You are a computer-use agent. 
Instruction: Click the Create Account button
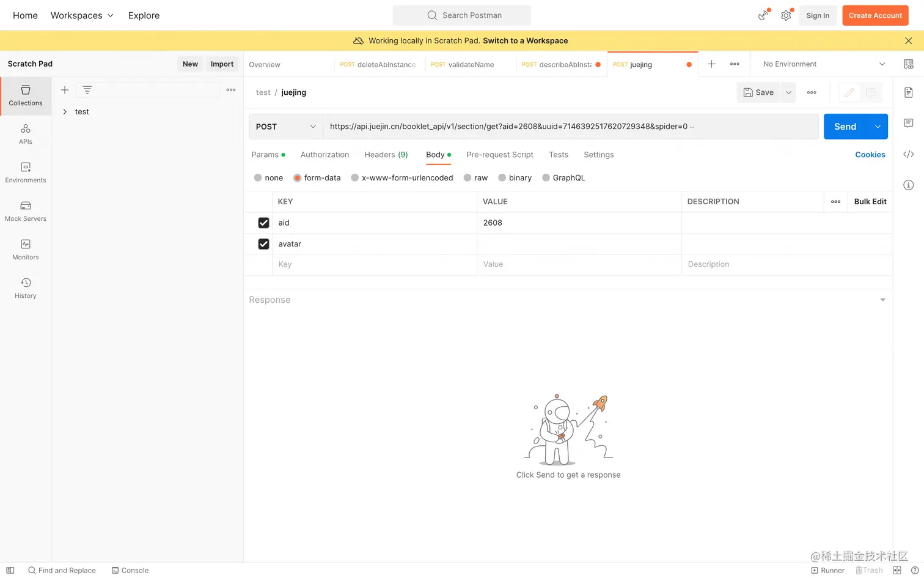[875, 15]
